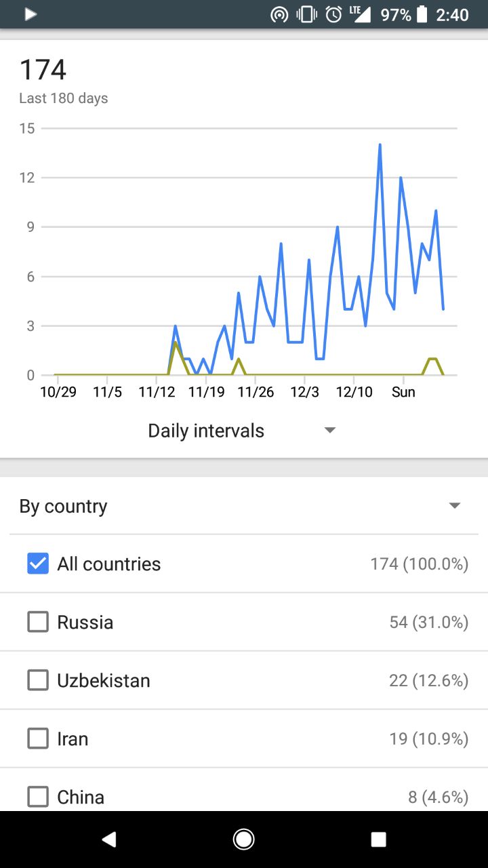This screenshot has width=488, height=868.
Task: Tap the blue line peak at 14
Action: (x=380, y=144)
